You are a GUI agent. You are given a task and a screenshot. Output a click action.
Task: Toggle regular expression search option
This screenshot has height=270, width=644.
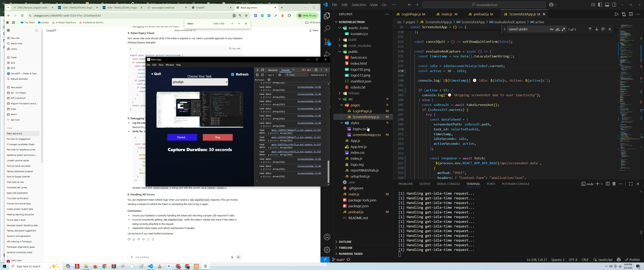(563, 29)
